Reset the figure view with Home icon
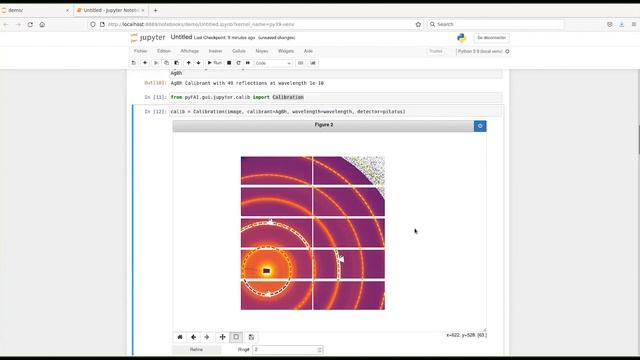 (180, 337)
